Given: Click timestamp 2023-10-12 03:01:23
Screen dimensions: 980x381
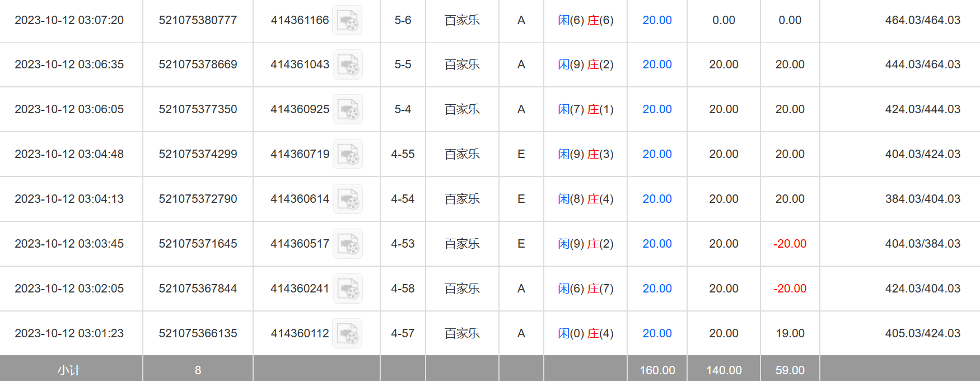Looking at the screenshot, I should (69, 333).
